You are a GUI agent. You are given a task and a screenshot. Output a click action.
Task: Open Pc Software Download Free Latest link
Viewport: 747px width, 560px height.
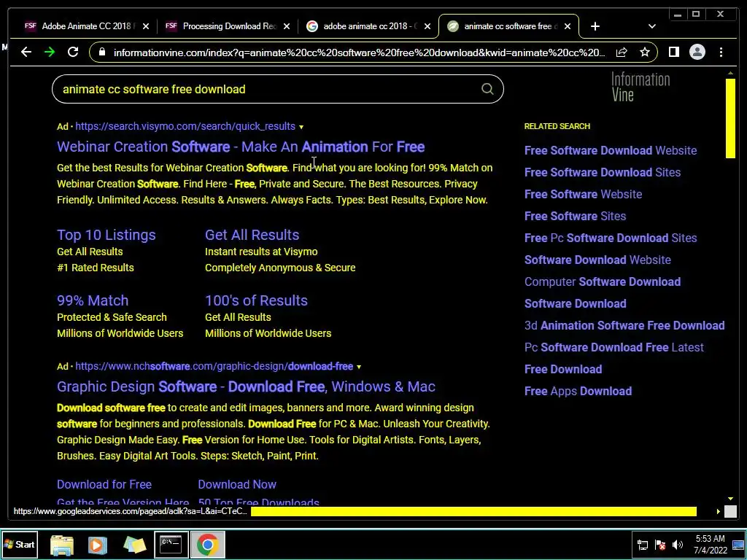(614, 348)
